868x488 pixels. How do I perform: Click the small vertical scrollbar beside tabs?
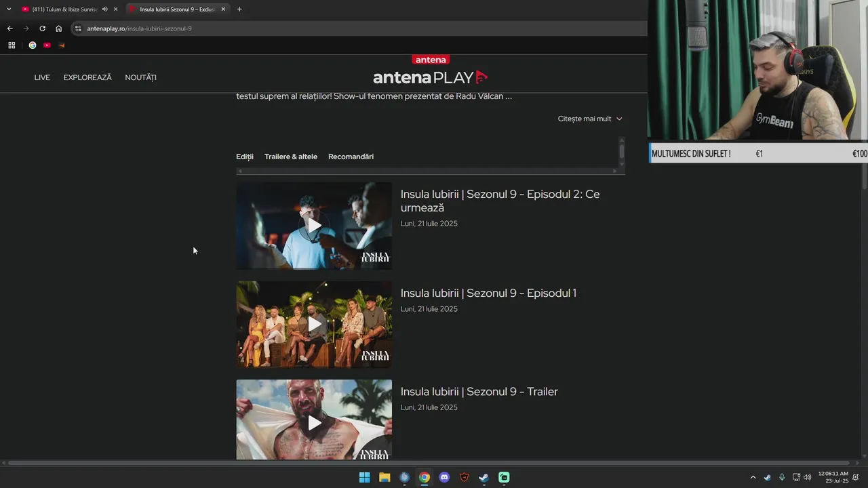tap(621, 150)
